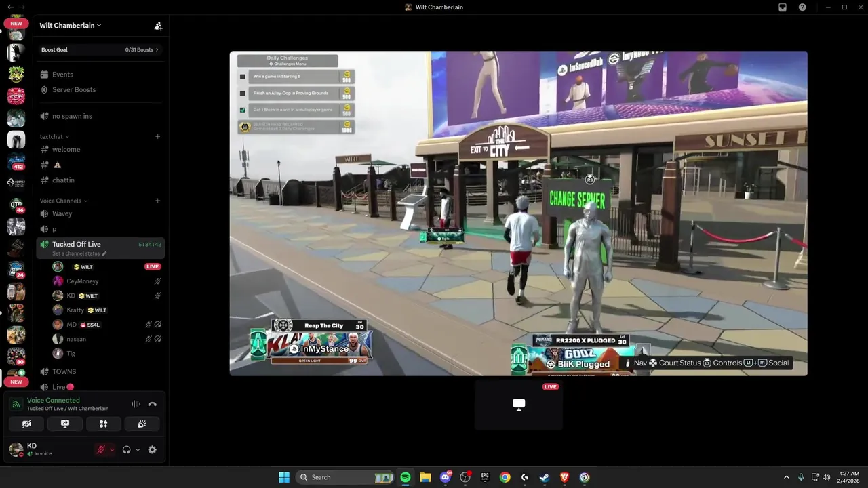This screenshot has height=488, width=868.
Task: Click the taskbar Search box
Action: coord(346,477)
